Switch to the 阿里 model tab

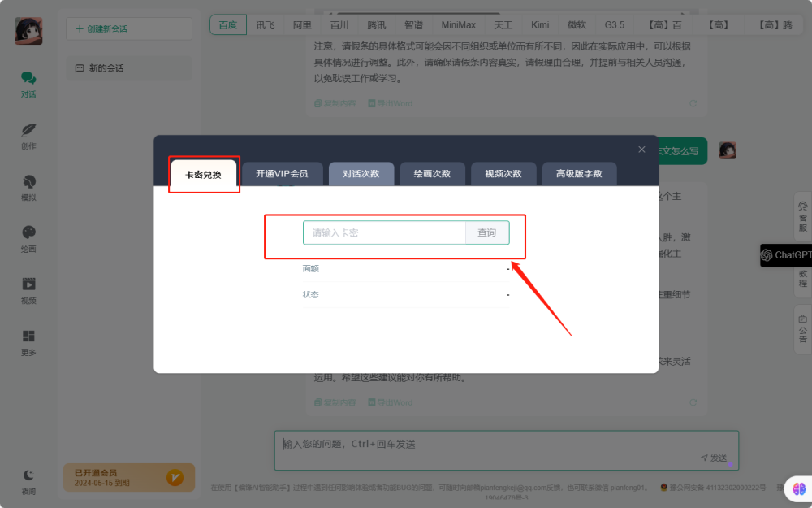coord(302,25)
